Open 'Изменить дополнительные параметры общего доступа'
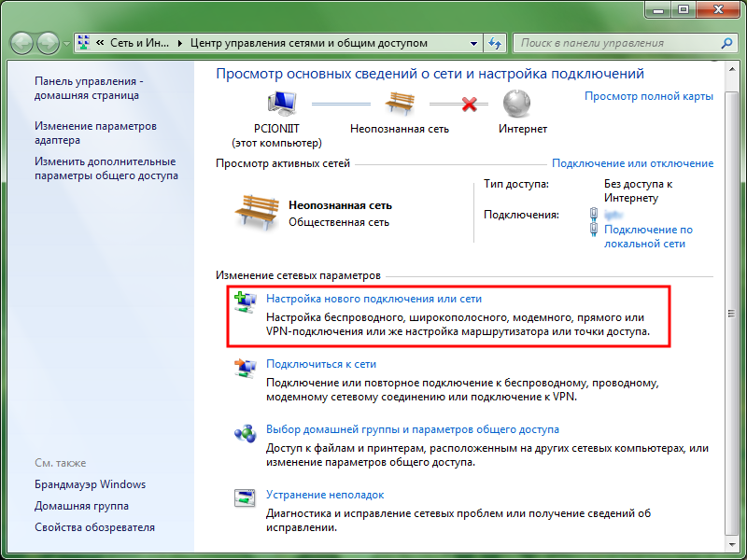This screenshot has width=747, height=560. coord(106,169)
